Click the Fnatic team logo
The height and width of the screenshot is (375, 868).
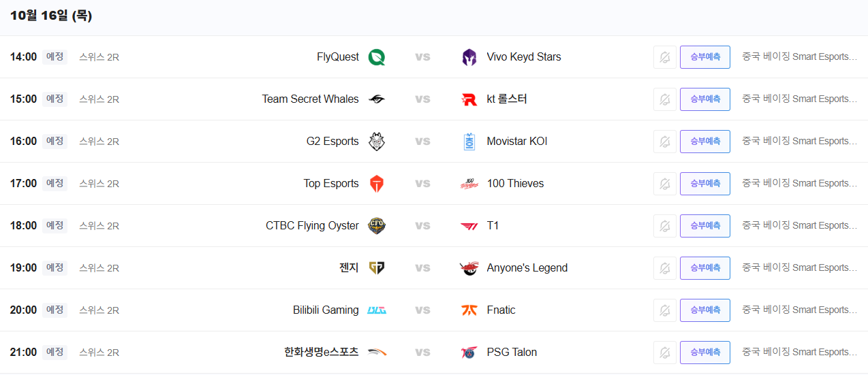click(x=469, y=310)
